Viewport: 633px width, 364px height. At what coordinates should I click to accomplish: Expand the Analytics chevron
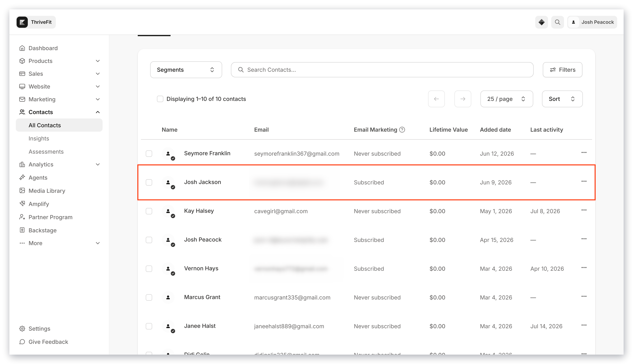coord(98,164)
